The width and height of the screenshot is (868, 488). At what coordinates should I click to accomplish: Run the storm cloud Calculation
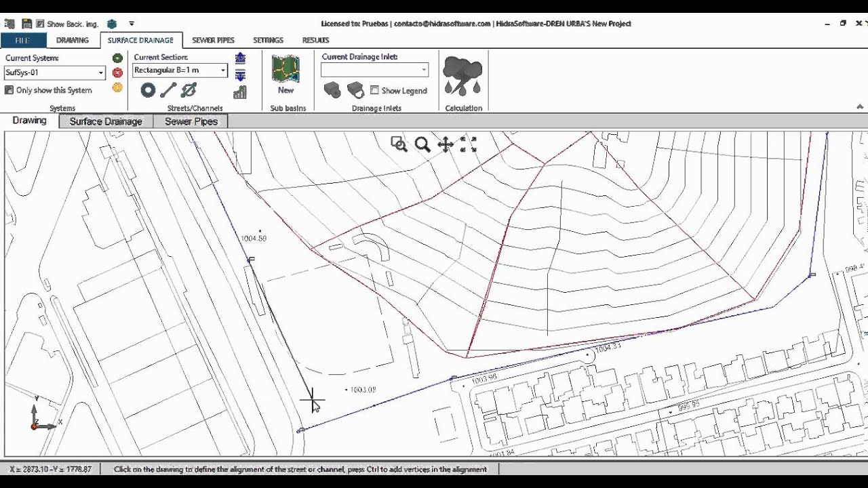(x=463, y=76)
